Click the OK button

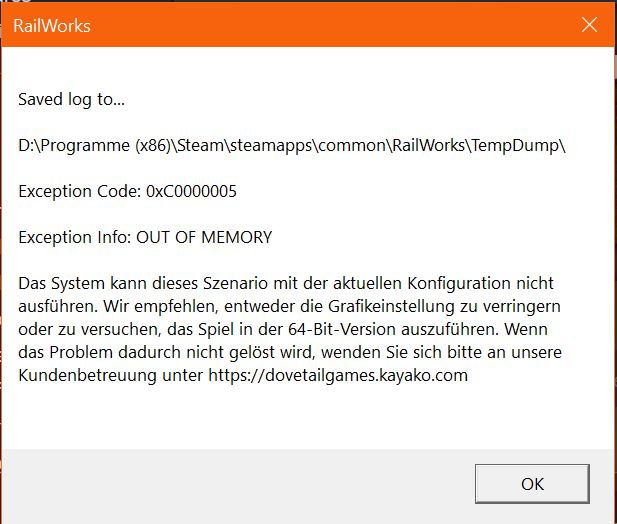(532, 483)
